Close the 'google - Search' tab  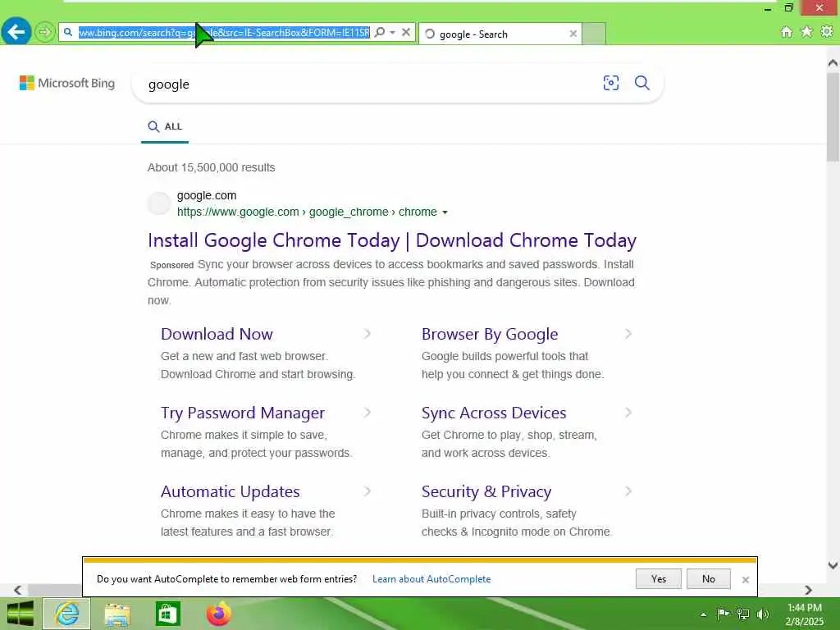573,34
